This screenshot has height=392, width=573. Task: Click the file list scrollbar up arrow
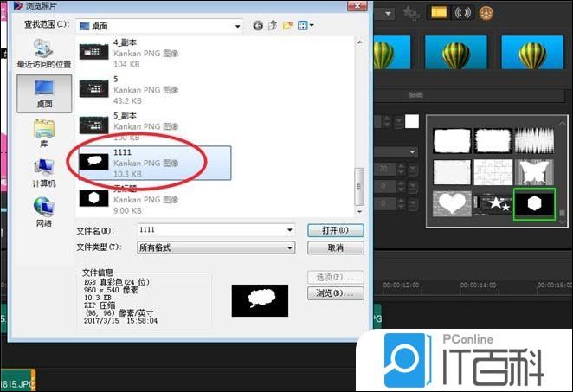[359, 42]
